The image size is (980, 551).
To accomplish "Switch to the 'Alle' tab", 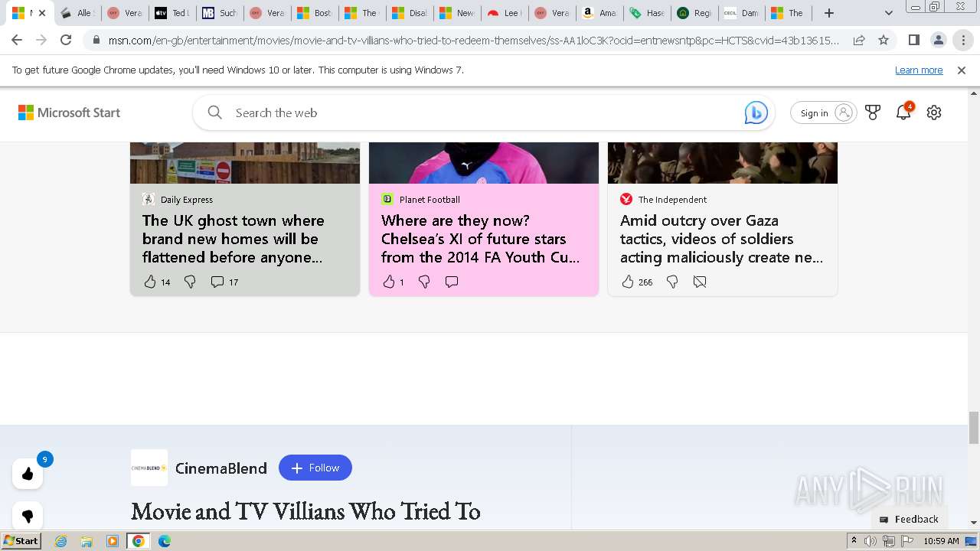I will click(x=77, y=13).
